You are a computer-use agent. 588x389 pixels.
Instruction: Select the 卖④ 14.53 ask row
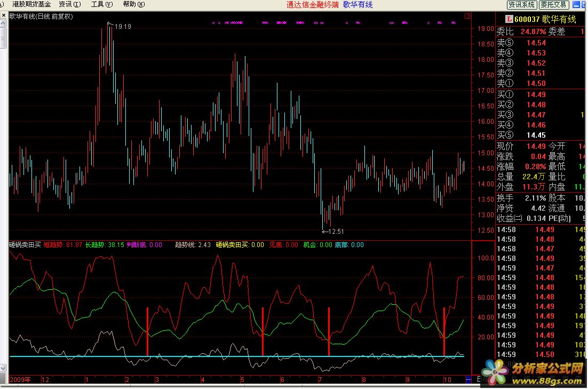541,53
